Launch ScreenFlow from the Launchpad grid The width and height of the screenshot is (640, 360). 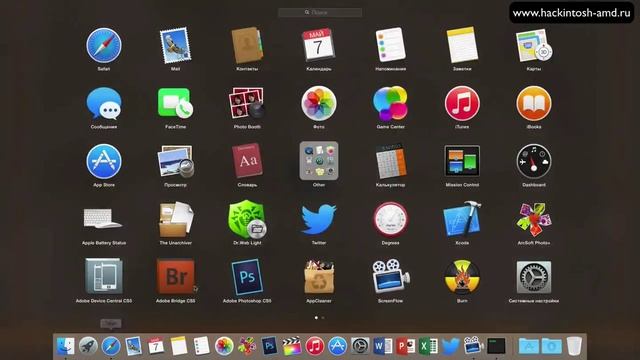click(391, 277)
